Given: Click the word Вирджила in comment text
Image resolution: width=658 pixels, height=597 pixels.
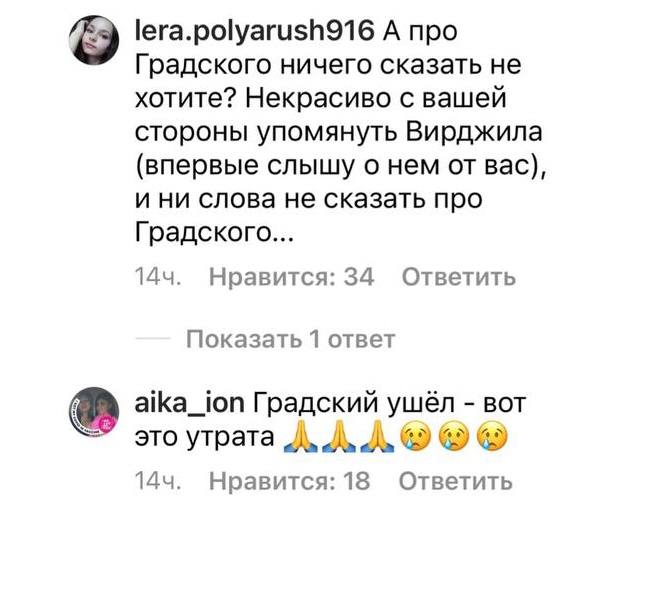Looking at the screenshot, I should point(474,133).
